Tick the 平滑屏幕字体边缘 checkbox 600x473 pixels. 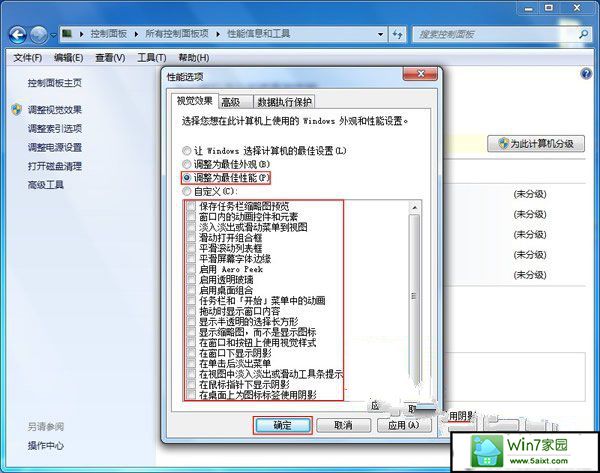[191, 257]
